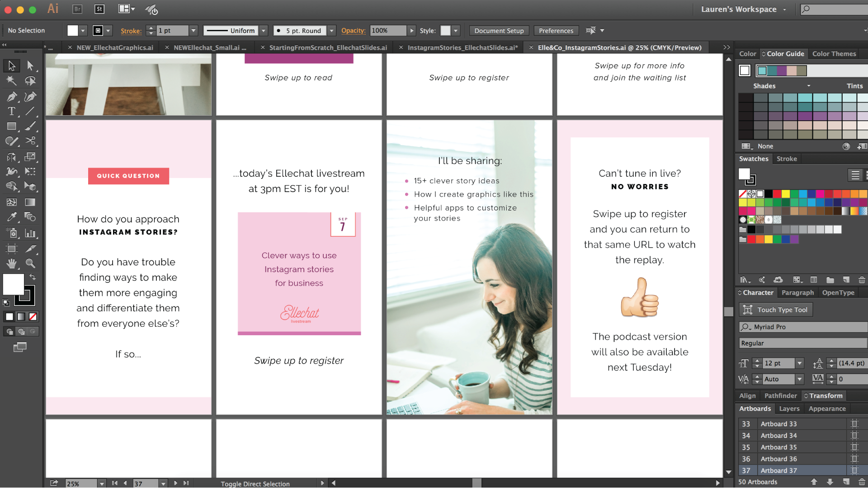Click the NEWEllechat_Small tab
The width and height of the screenshot is (868, 488).
pos(209,47)
